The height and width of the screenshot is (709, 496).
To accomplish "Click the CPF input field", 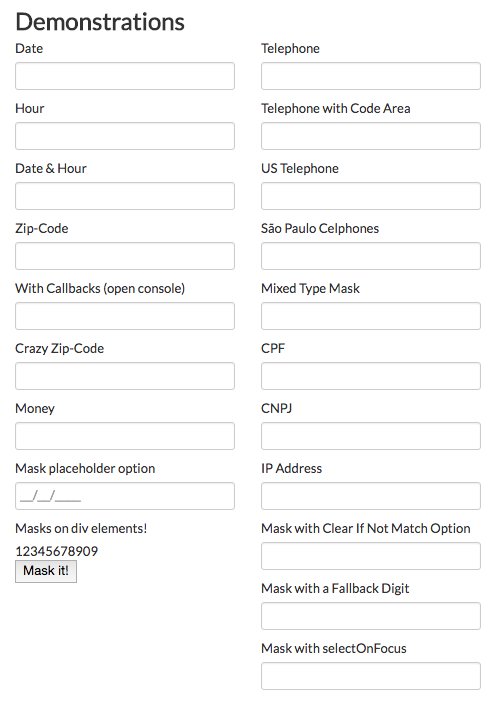I will (x=371, y=376).
